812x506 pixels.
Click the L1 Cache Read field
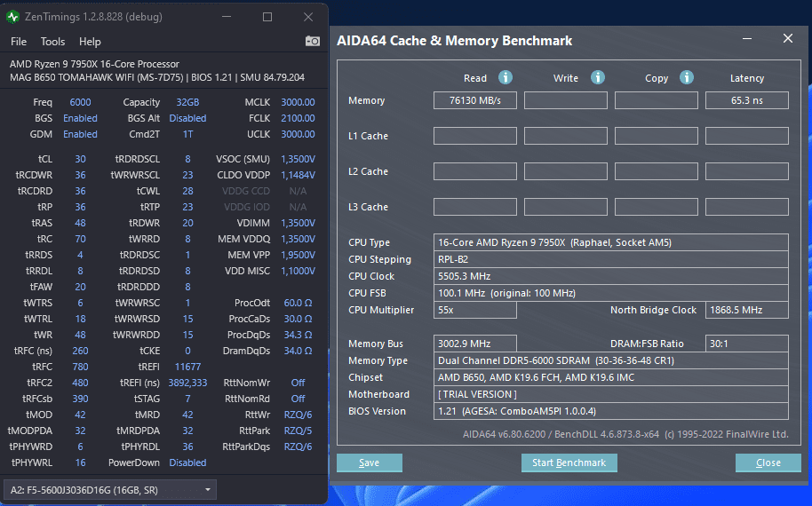[x=475, y=136]
